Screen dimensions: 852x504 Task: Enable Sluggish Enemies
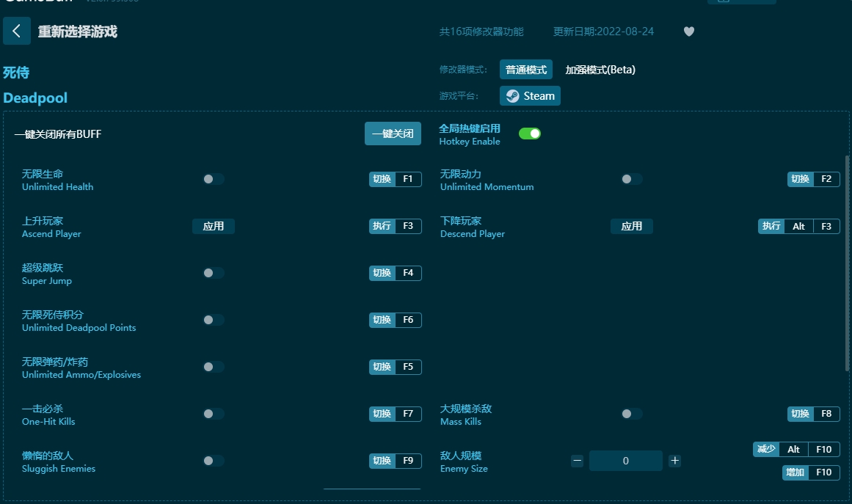tap(212, 460)
